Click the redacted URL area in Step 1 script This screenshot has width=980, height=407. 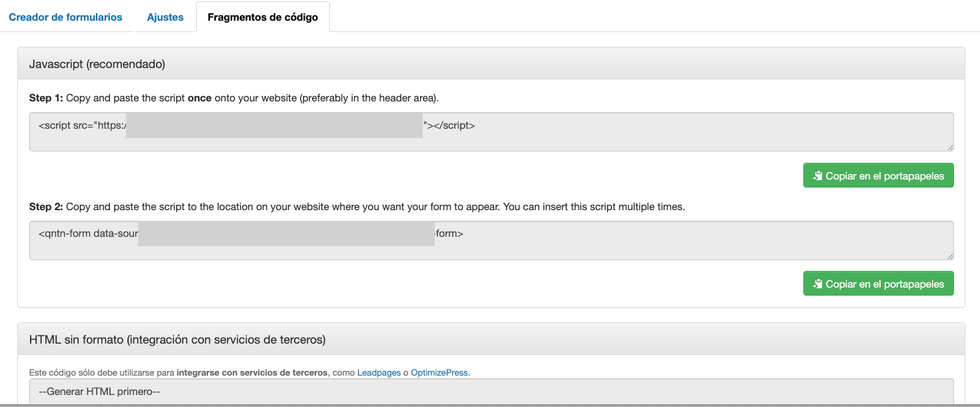(273, 125)
